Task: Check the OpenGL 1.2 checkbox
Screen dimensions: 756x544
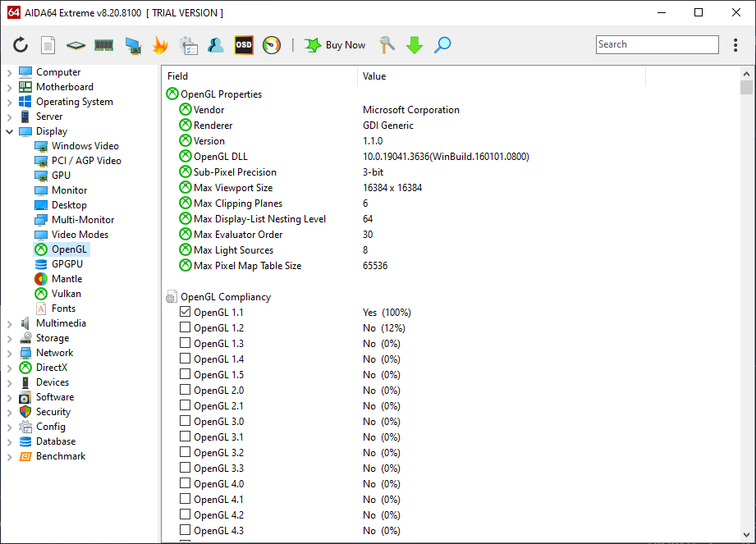Action: (x=186, y=328)
